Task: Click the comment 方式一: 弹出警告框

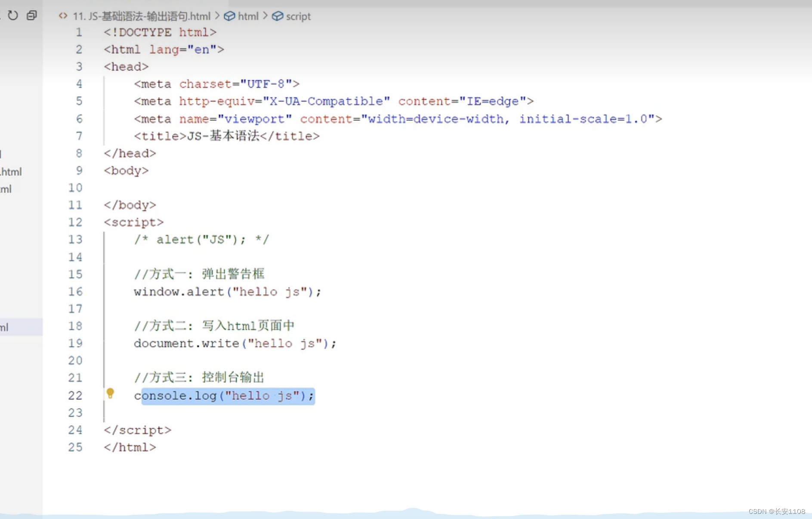Action: coord(199,274)
